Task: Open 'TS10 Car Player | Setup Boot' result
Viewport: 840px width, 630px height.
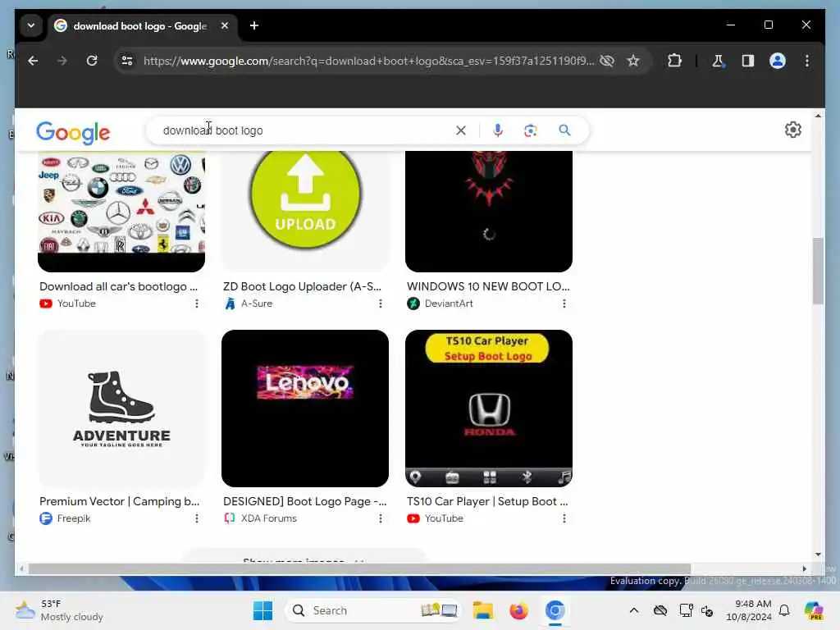Action: coord(487,501)
